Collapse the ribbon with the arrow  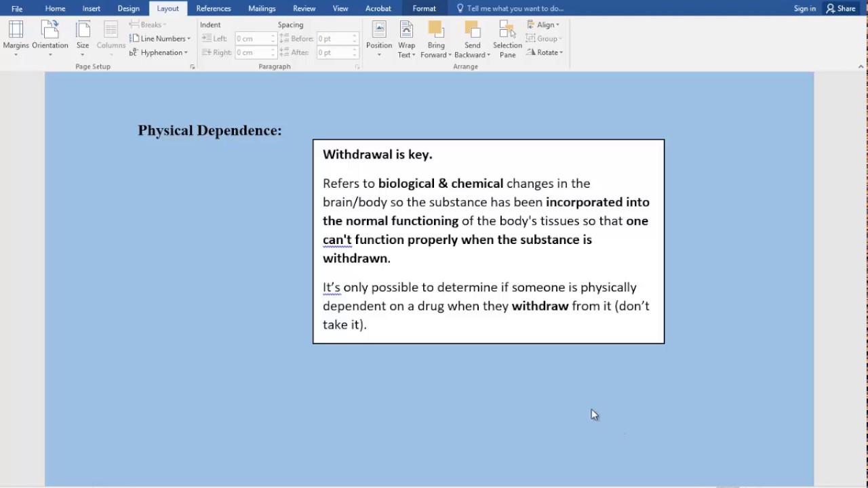point(861,66)
